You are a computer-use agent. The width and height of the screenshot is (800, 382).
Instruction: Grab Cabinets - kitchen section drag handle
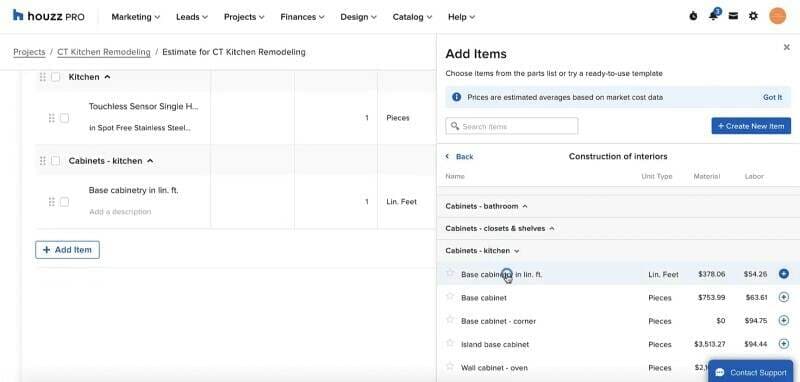tap(43, 161)
